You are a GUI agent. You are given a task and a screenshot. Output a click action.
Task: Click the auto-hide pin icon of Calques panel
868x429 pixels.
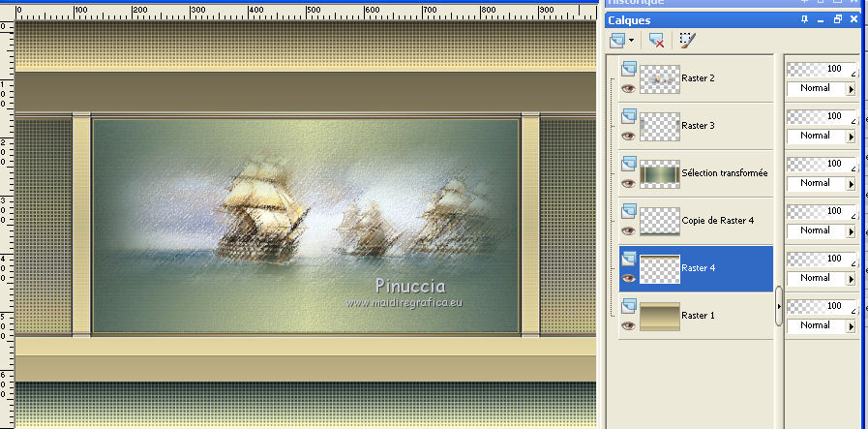[804, 20]
